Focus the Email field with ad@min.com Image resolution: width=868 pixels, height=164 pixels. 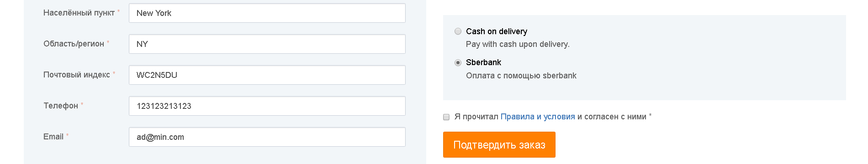point(267,137)
